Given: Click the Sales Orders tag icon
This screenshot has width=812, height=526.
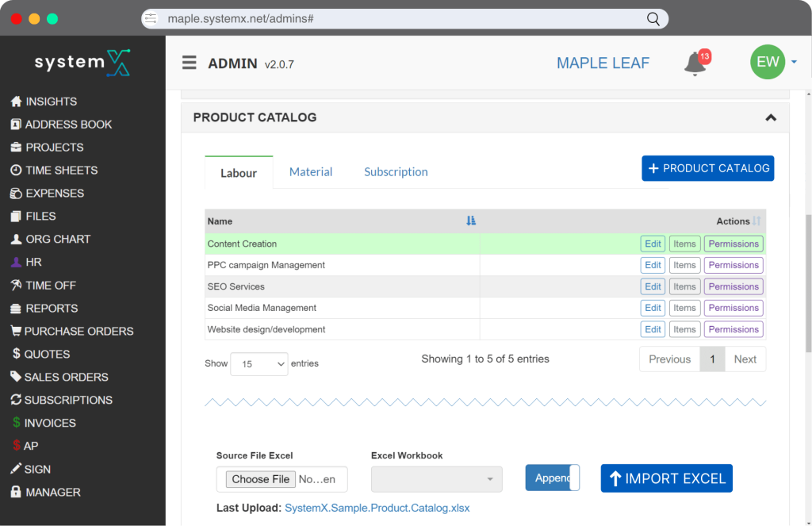Looking at the screenshot, I should pyautogui.click(x=16, y=378).
